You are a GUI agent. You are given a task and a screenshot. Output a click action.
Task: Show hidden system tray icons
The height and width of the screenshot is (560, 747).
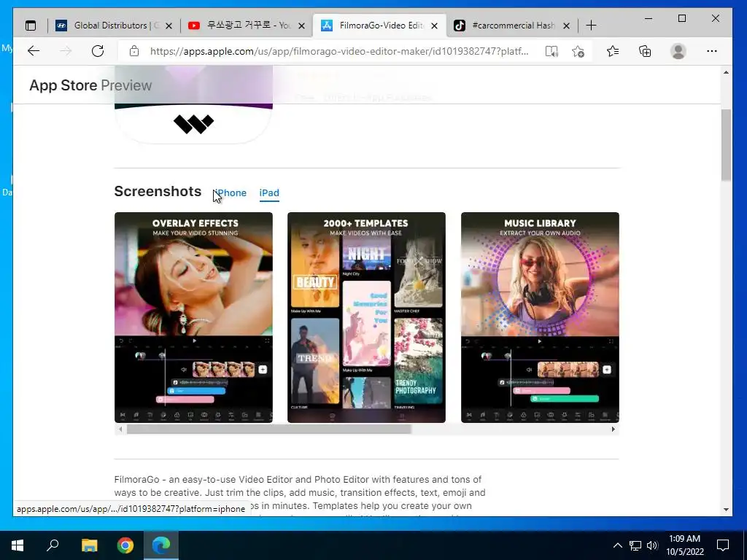[617, 545]
